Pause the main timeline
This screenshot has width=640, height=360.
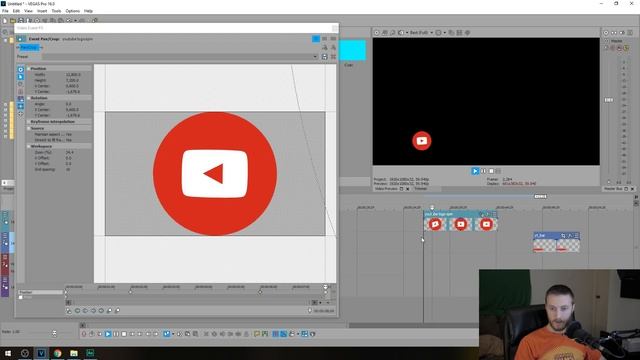tap(116, 334)
